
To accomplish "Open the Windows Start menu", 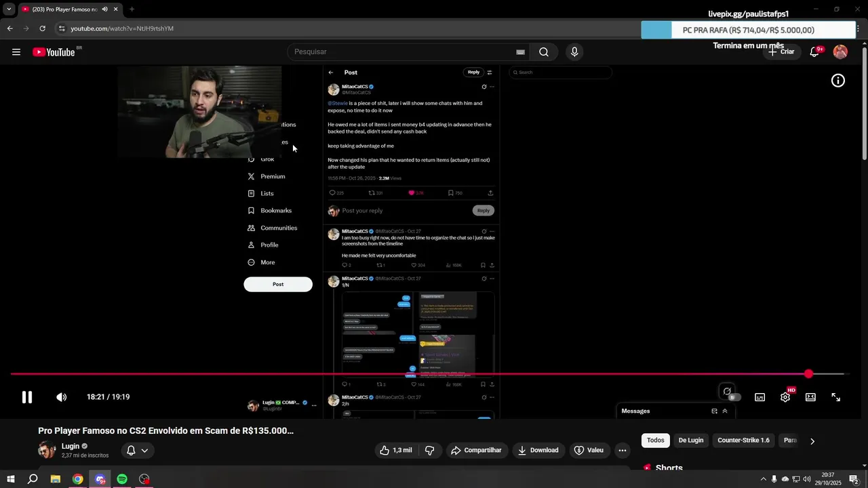I will (10, 479).
